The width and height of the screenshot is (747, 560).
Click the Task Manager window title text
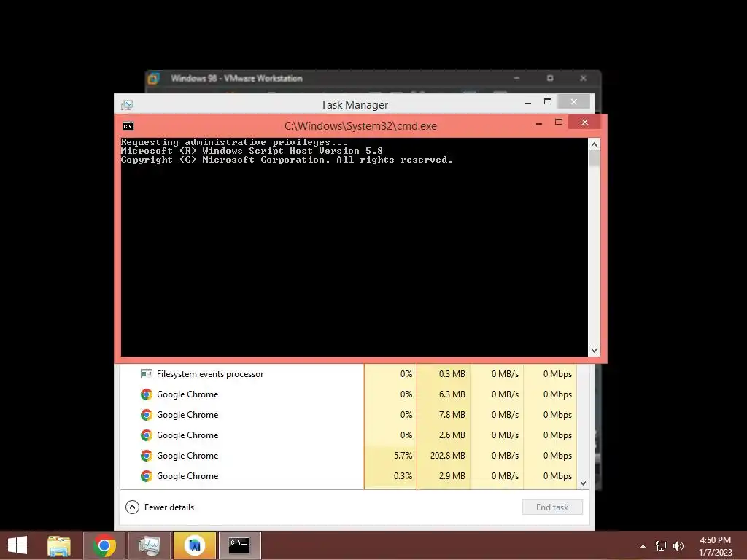pos(355,105)
